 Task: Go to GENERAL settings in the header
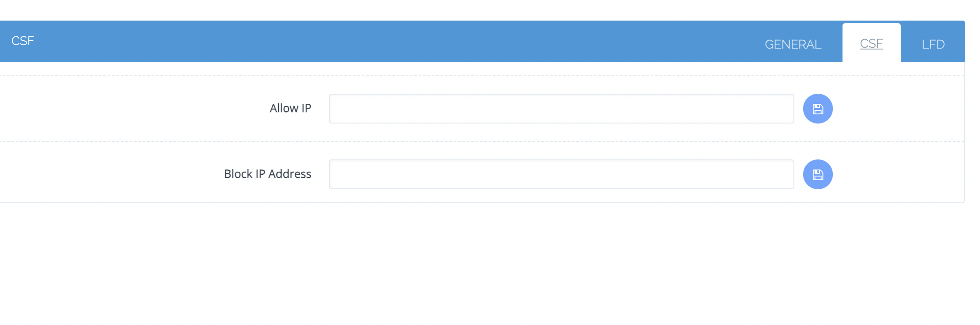pyautogui.click(x=793, y=44)
